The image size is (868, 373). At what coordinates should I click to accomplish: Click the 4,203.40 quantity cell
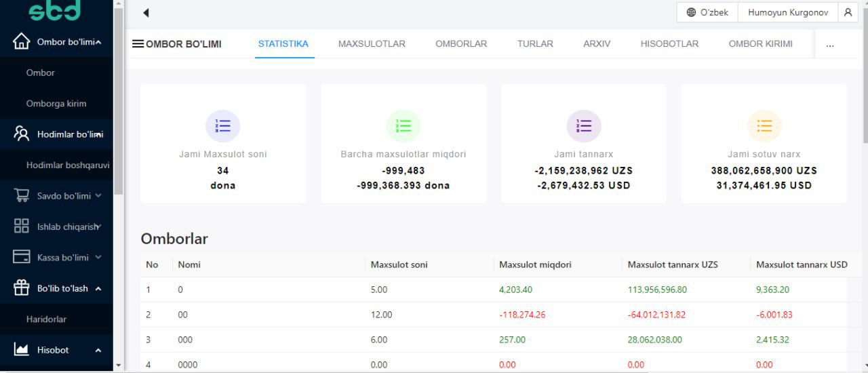click(515, 290)
